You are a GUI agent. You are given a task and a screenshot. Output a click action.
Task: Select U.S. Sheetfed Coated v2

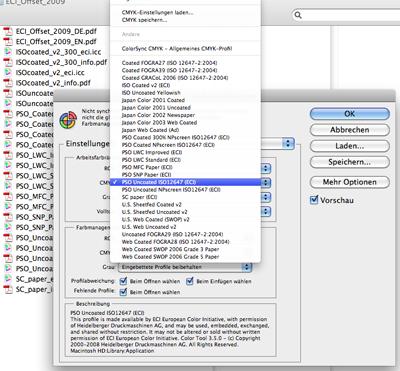click(185, 204)
